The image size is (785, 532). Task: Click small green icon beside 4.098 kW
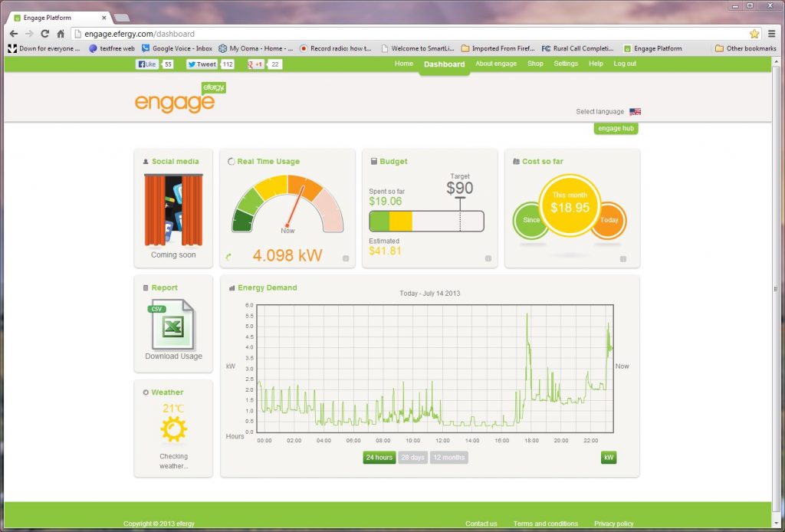[x=228, y=257]
